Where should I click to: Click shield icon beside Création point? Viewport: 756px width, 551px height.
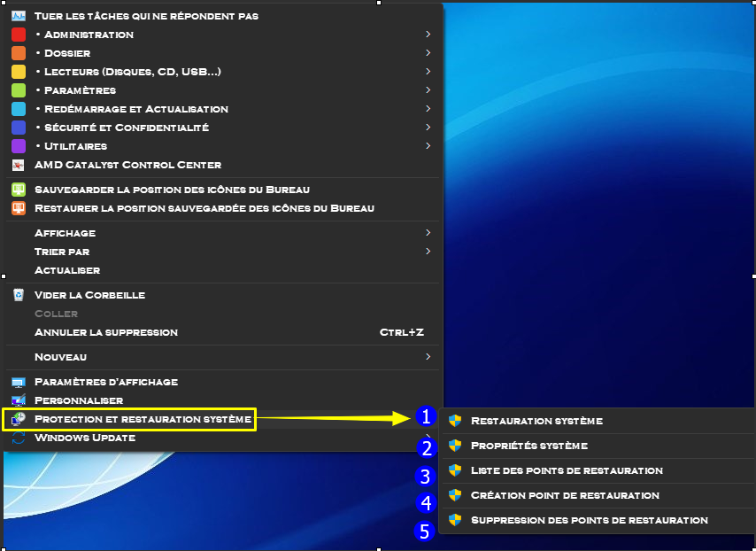(x=455, y=495)
